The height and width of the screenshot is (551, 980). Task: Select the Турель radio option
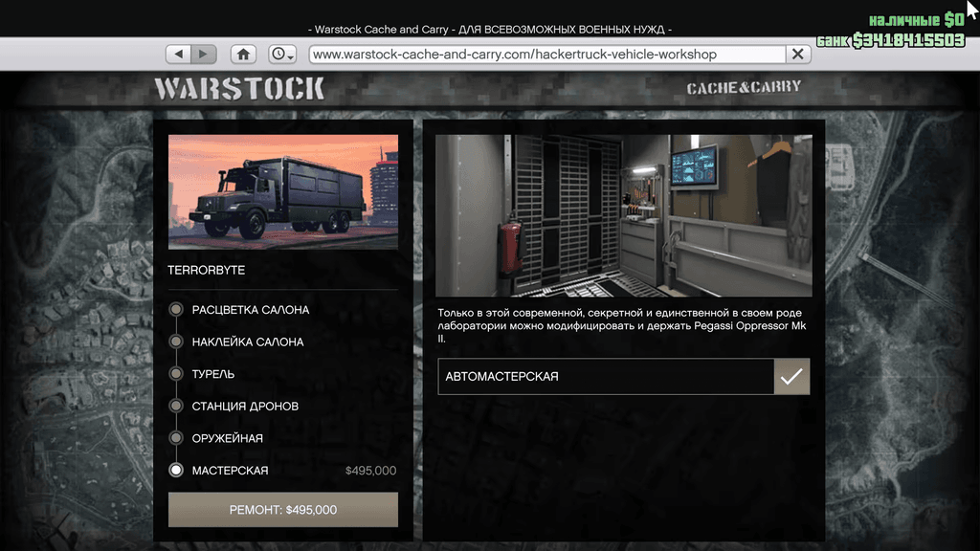pos(176,374)
